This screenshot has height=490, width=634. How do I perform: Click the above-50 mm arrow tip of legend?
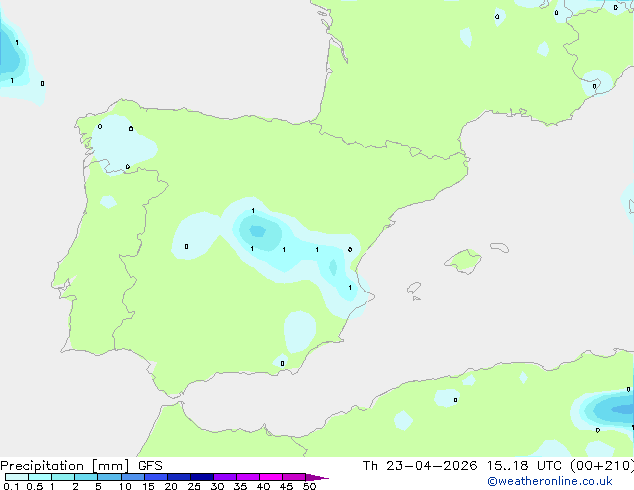click(x=317, y=477)
